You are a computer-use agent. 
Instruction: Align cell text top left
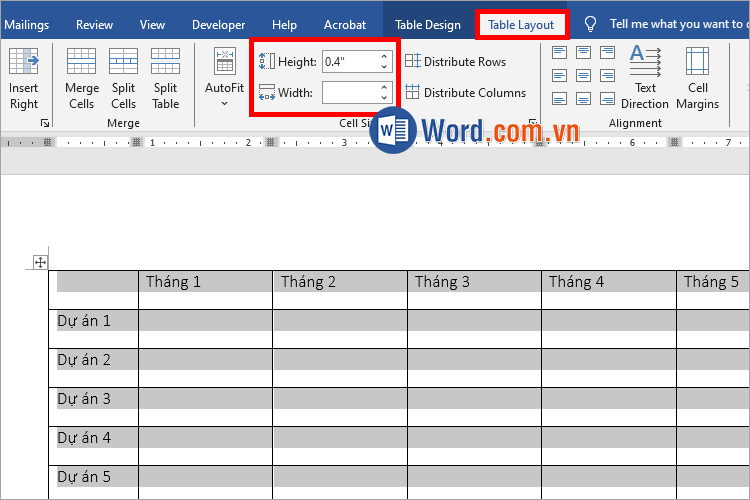559,52
